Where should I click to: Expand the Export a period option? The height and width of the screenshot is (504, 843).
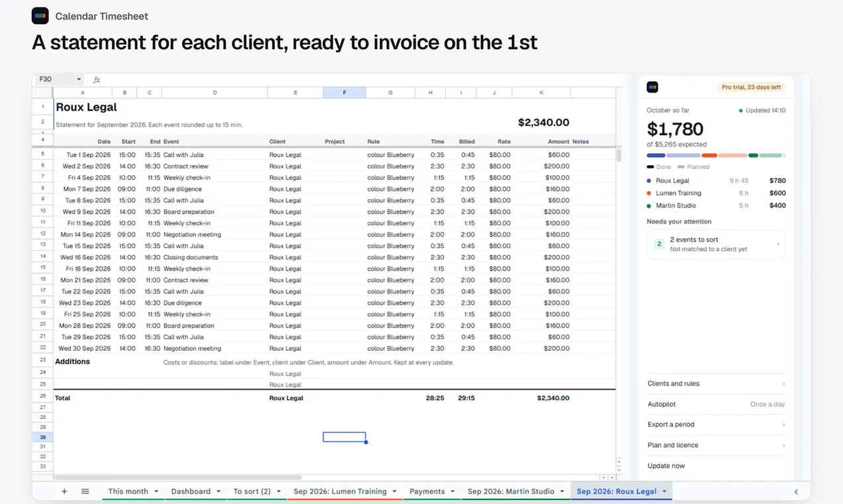pos(716,424)
